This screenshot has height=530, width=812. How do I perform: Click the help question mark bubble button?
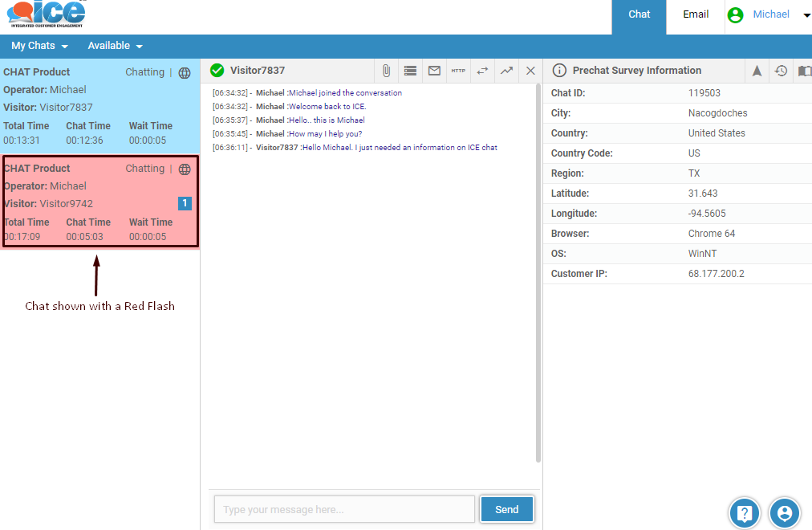coord(744,512)
